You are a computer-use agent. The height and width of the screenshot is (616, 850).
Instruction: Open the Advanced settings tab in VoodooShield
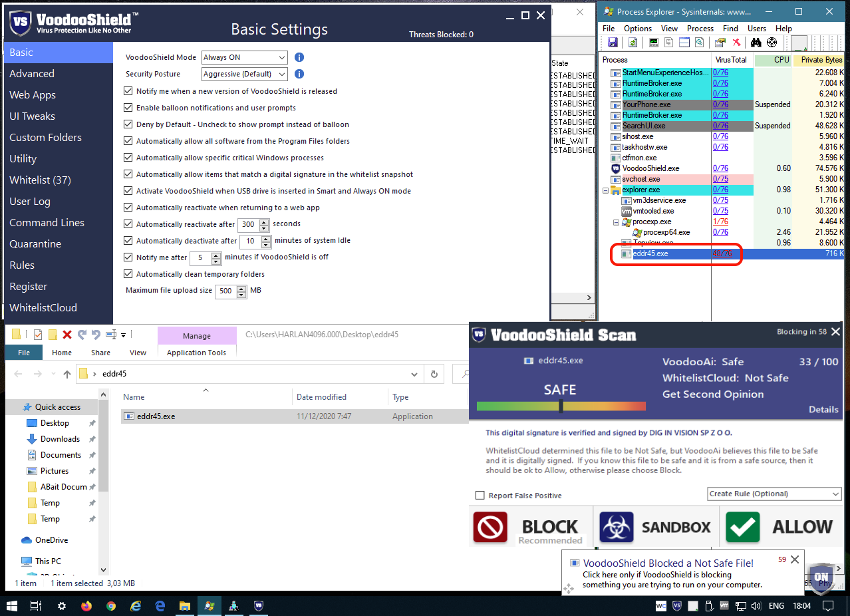[x=32, y=74]
